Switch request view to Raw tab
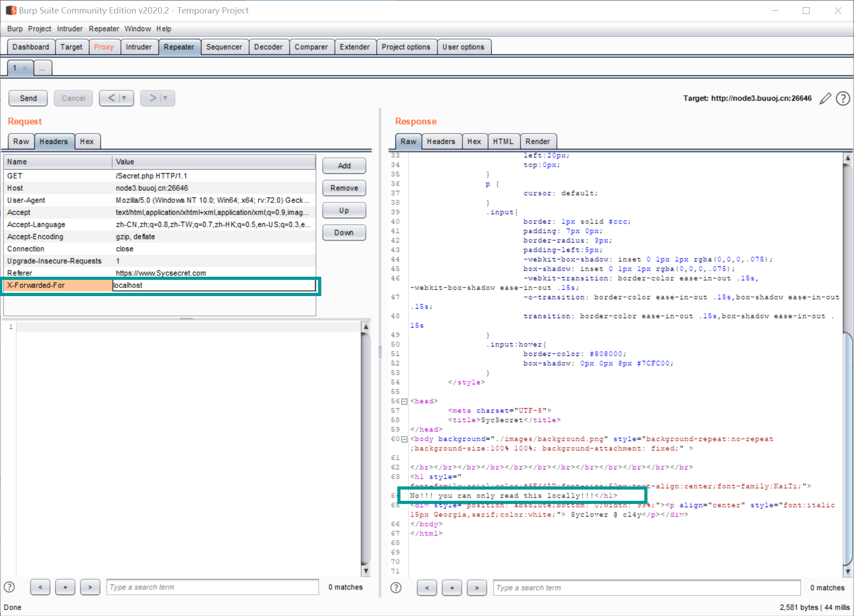 (x=21, y=141)
